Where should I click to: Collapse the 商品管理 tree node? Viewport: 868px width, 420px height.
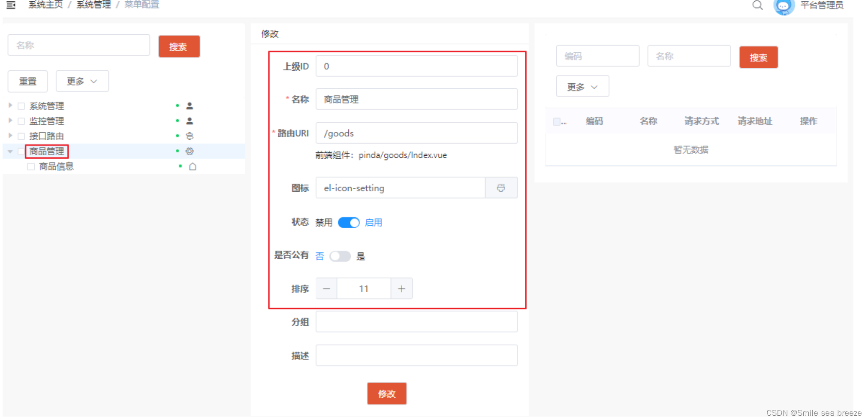tap(10, 151)
